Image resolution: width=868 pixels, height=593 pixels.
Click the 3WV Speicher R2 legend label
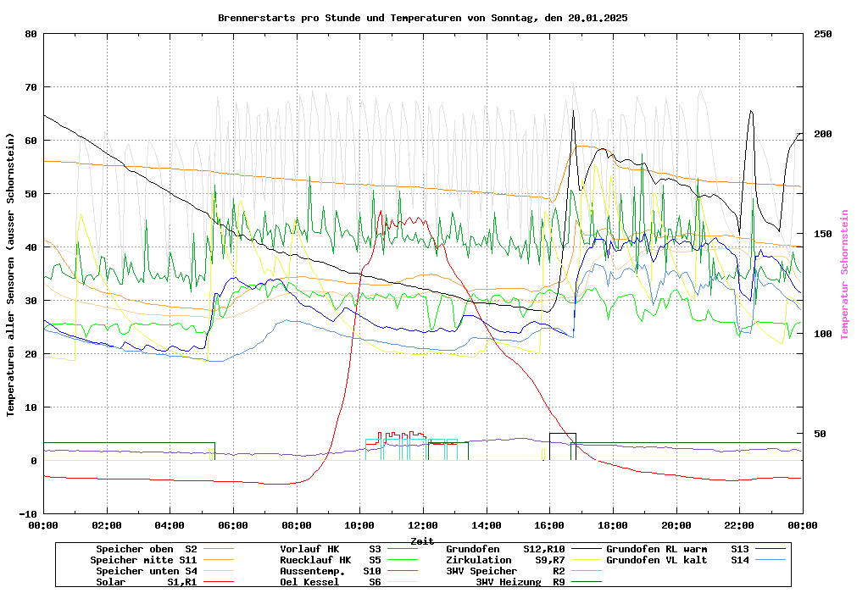click(505, 571)
